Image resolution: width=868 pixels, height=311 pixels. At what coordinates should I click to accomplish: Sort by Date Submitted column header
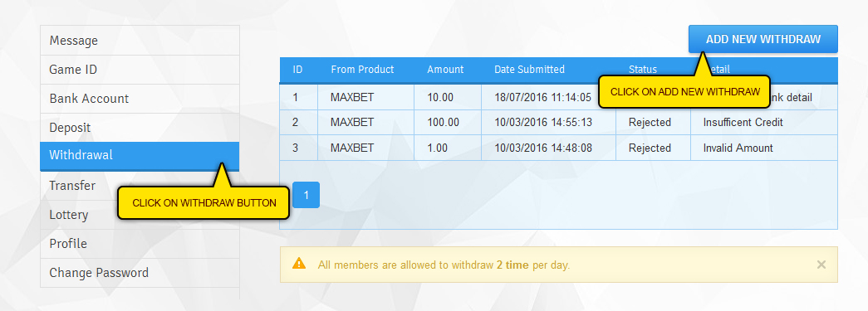point(529,70)
